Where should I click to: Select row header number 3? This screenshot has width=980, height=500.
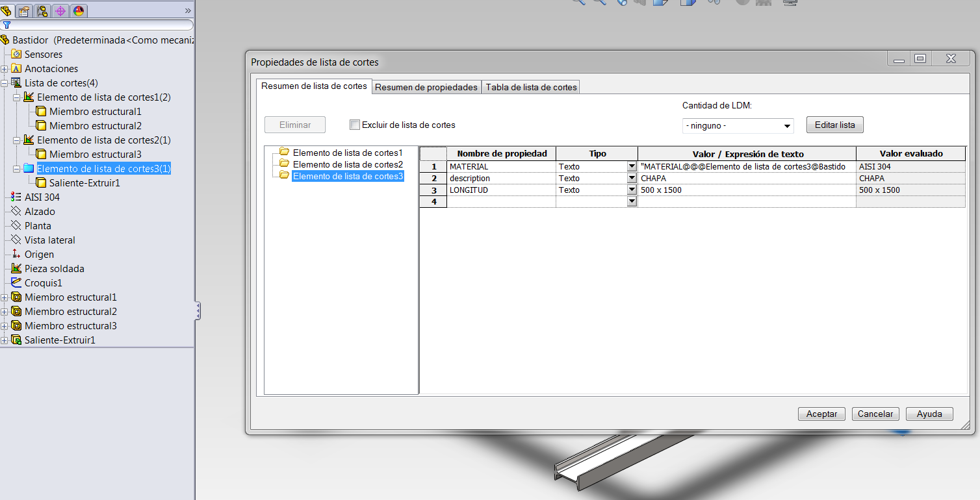[433, 190]
